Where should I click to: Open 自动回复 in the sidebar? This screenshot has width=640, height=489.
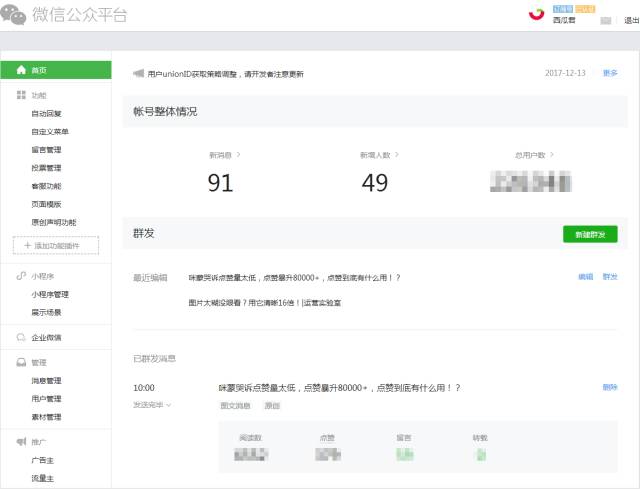click(x=46, y=113)
